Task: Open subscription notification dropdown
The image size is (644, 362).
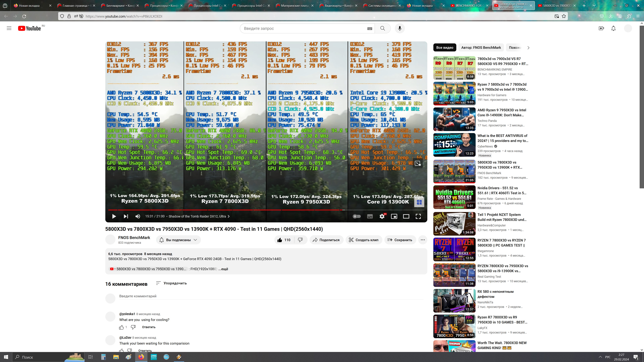Action: 178,240
